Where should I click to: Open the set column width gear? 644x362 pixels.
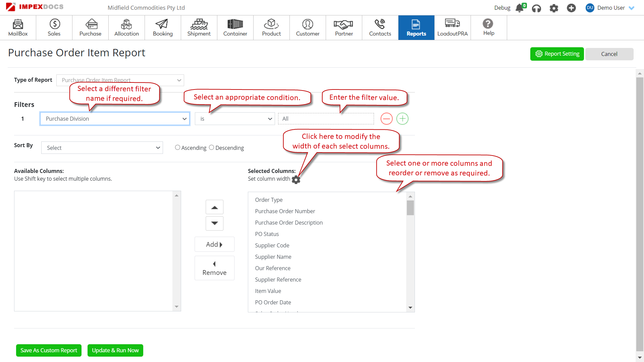(x=296, y=180)
